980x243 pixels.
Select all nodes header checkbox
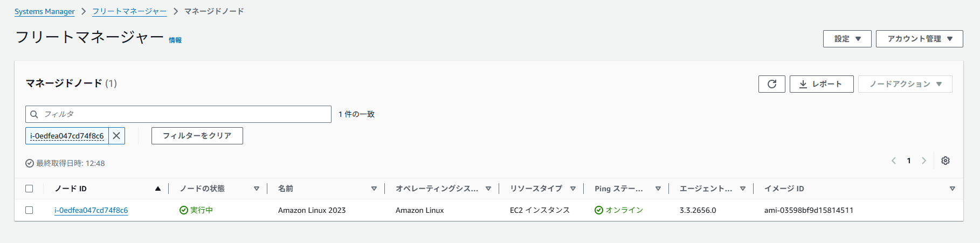[29, 189]
